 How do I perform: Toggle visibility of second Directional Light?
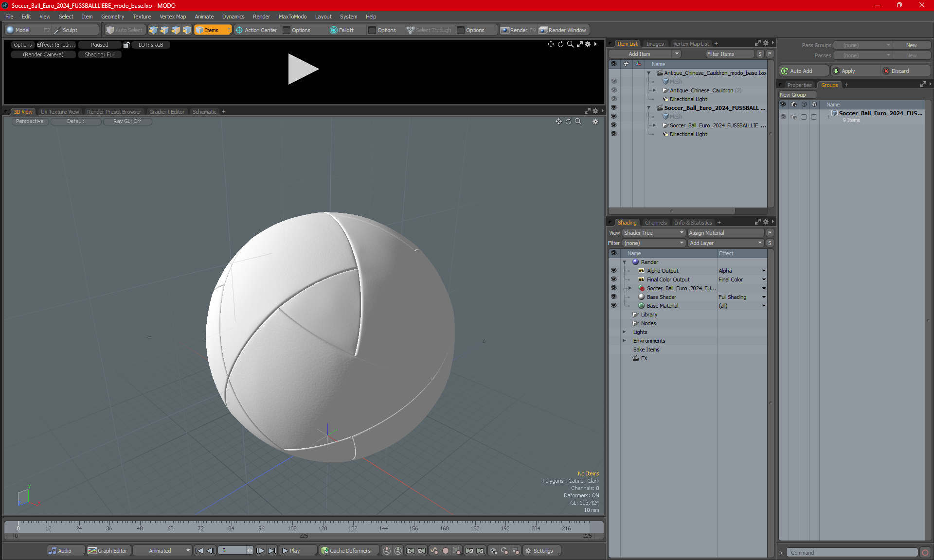(613, 134)
